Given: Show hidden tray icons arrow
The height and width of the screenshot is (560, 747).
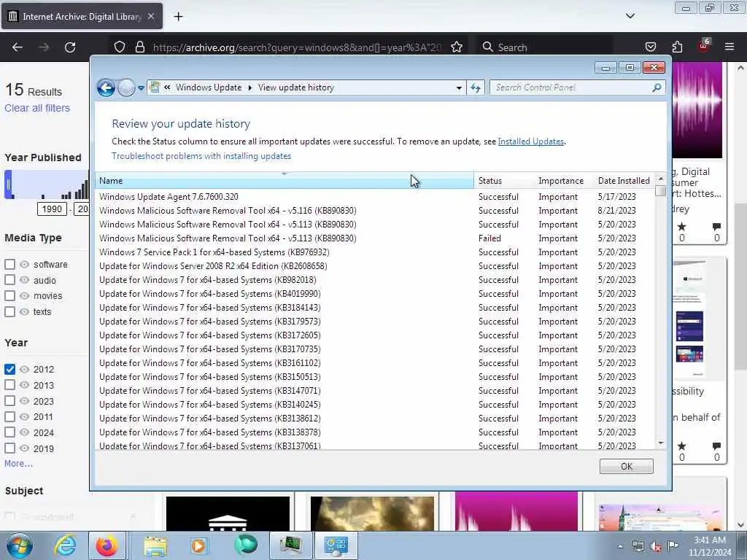Looking at the screenshot, I should point(620,547).
